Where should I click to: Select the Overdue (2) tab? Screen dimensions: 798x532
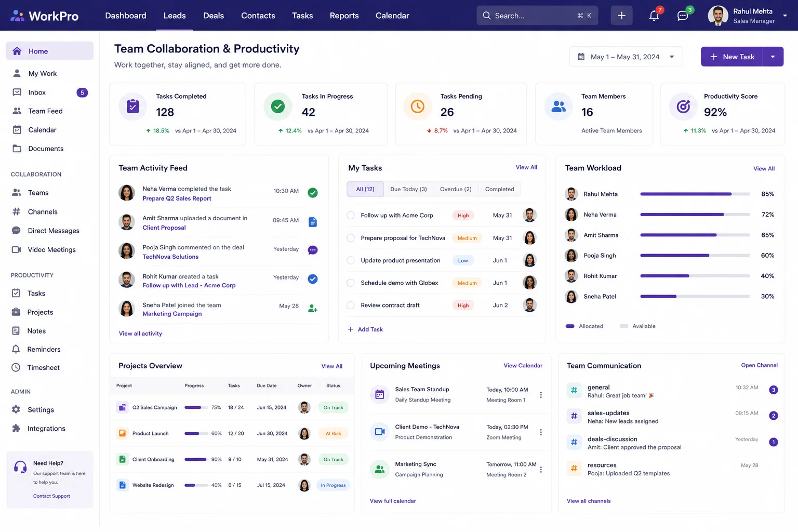pyautogui.click(x=456, y=189)
